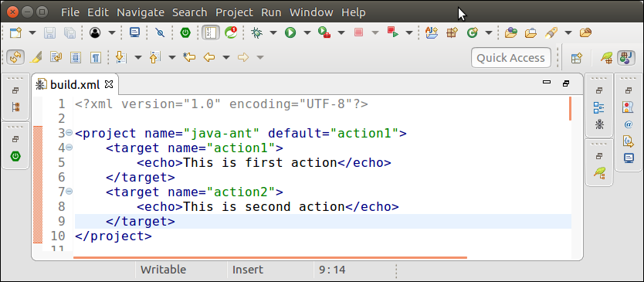
Task: Click the Open Type folder icon
Action: [x=511, y=32]
